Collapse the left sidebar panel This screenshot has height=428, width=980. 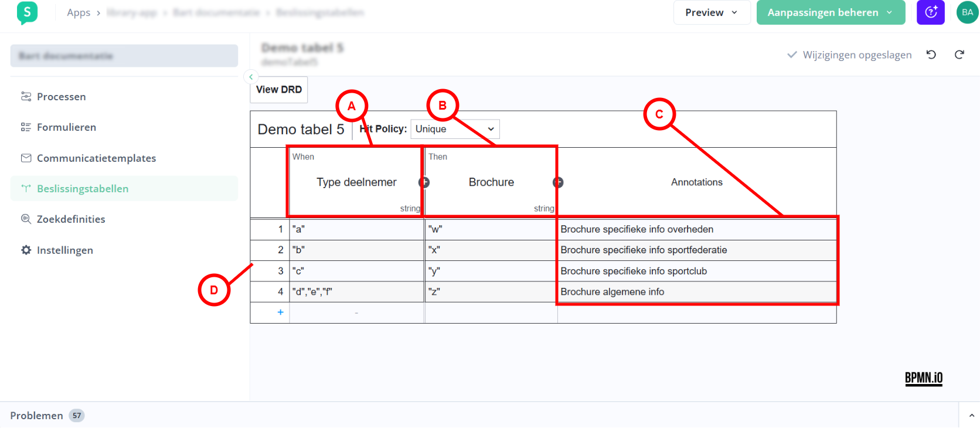pyautogui.click(x=251, y=77)
